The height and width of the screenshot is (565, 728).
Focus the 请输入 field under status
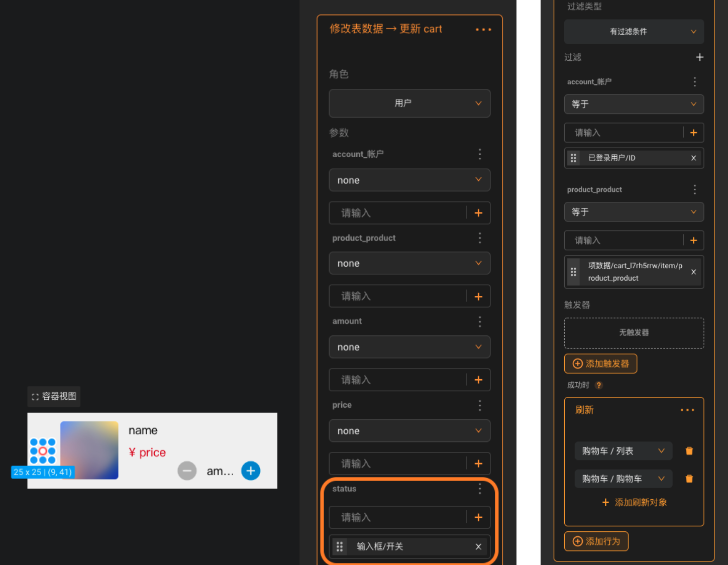coord(398,517)
